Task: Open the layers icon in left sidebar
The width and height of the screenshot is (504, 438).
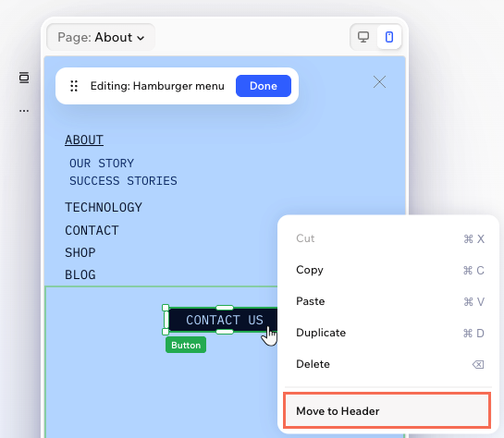Action: (24, 78)
